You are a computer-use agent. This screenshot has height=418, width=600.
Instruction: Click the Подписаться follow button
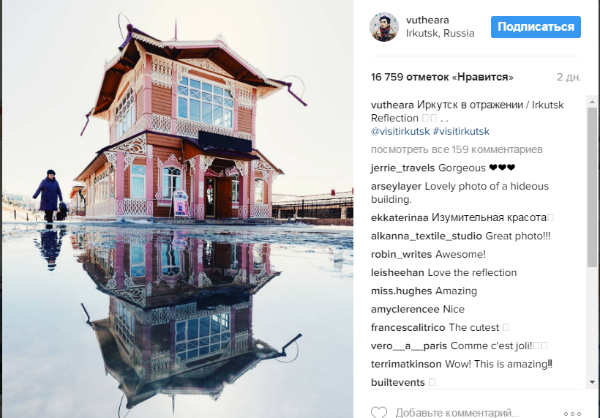[x=536, y=27]
